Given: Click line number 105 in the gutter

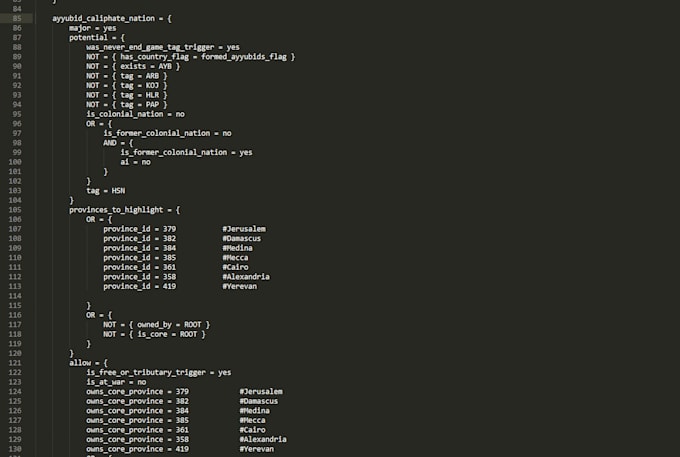Looking at the screenshot, I should [15, 210].
